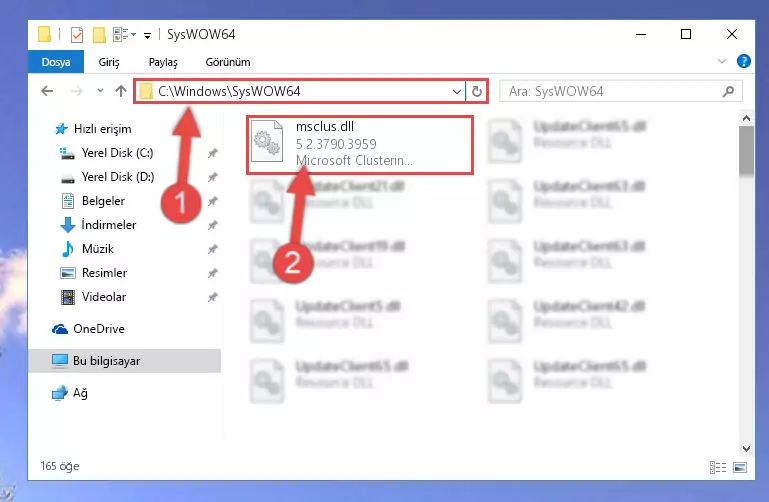Click the New folder icon in title bar
This screenshot has width=769, height=502.
(x=99, y=35)
